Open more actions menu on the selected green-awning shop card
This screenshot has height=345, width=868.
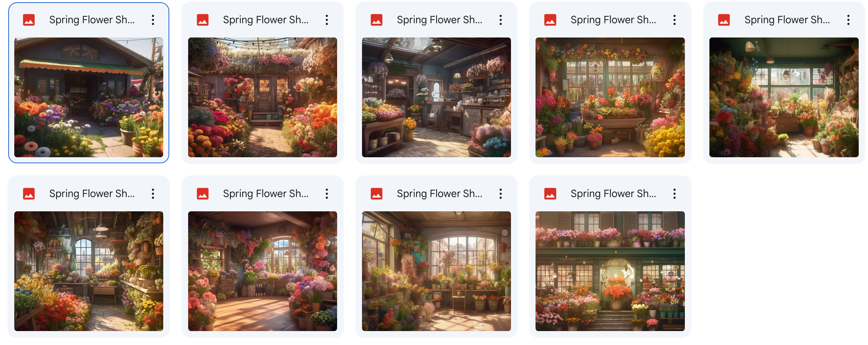point(153,20)
